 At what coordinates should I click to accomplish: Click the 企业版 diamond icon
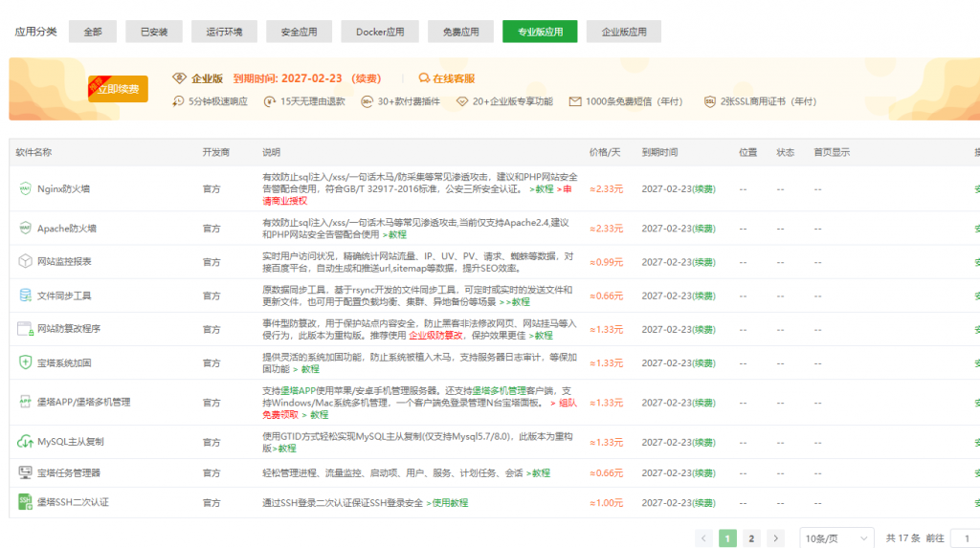pos(179,78)
